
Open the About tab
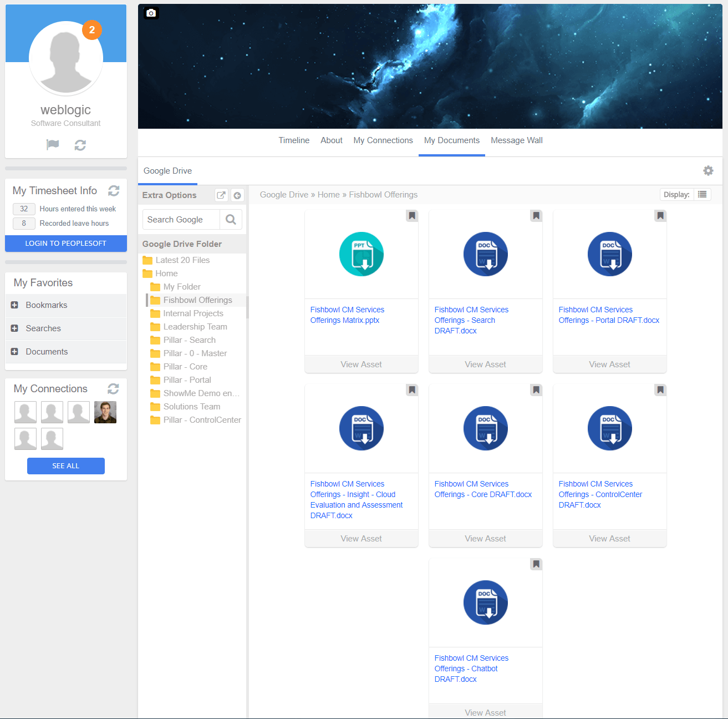(332, 140)
